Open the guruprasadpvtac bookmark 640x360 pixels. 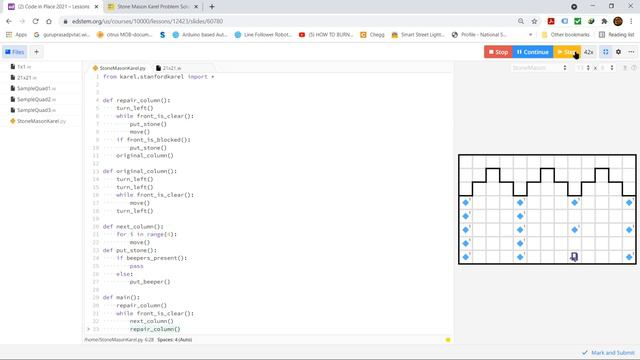[62, 35]
